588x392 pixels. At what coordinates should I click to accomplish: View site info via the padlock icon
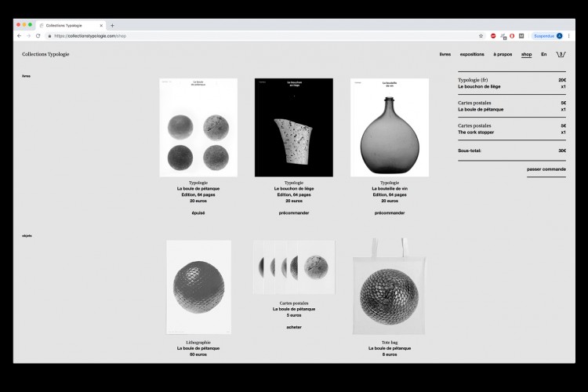point(49,36)
